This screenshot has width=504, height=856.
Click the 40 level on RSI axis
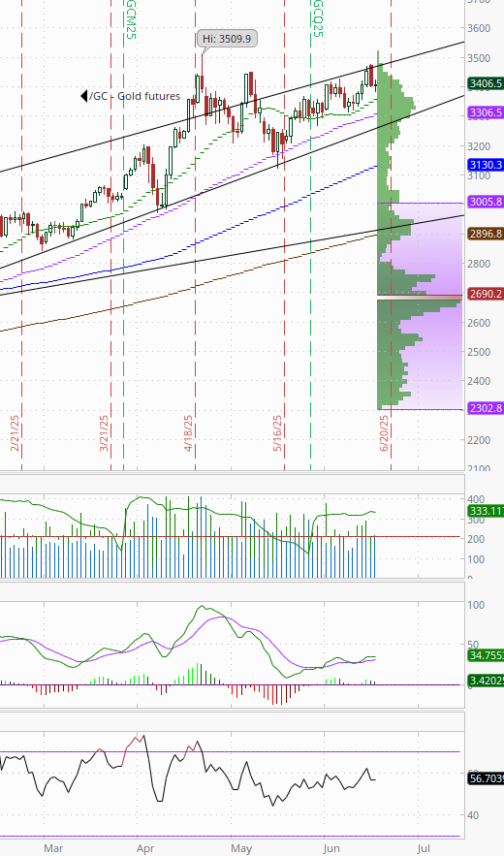(474, 815)
